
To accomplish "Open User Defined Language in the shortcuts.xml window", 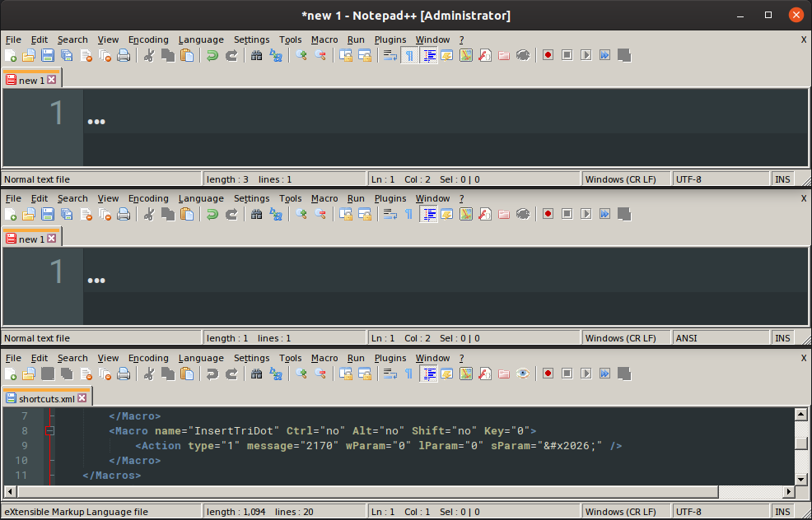I will pyautogui.click(x=447, y=374).
